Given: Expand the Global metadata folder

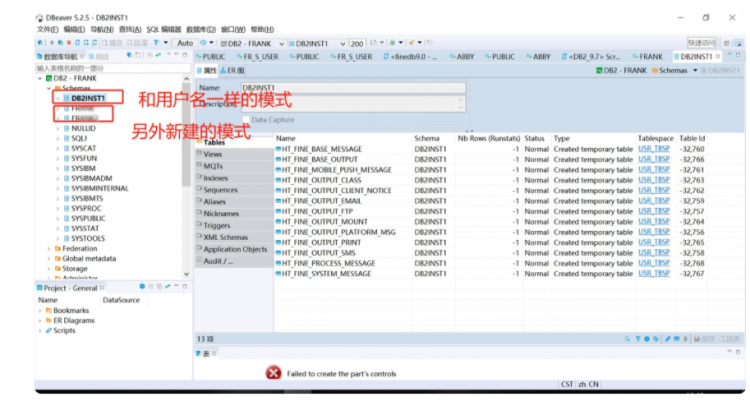Looking at the screenshot, I should (x=49, y=259).
